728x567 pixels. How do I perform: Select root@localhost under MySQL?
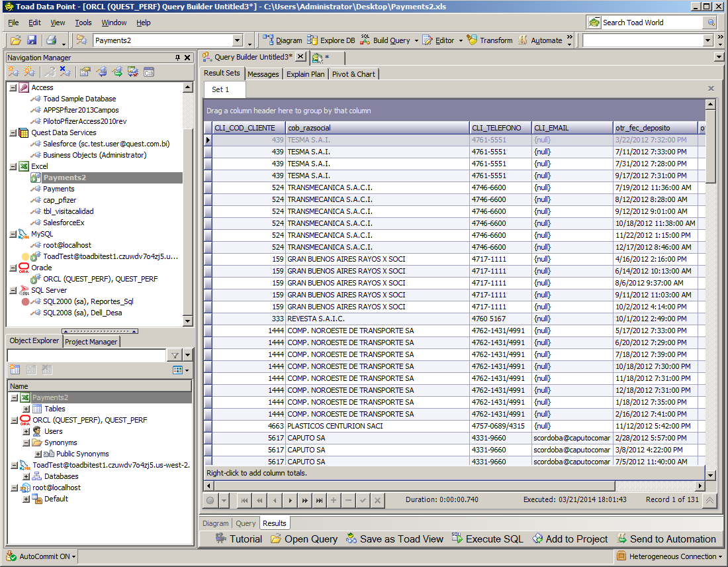[x=68, y=245]
